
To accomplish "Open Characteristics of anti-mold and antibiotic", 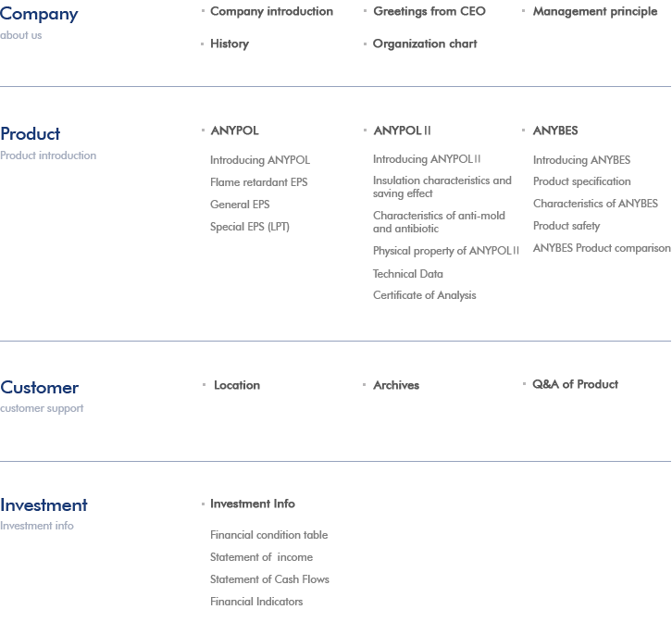I will (x=439, y=222).
